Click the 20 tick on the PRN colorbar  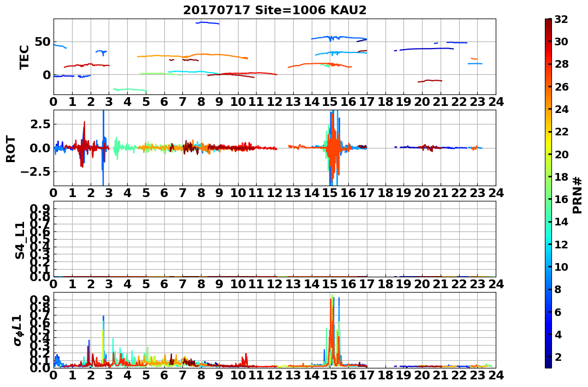[561, 154]
